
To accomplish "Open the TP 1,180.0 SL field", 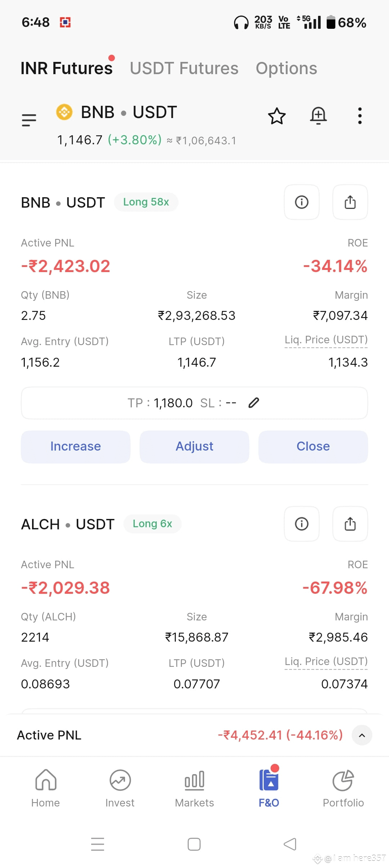I will point(194,403).
